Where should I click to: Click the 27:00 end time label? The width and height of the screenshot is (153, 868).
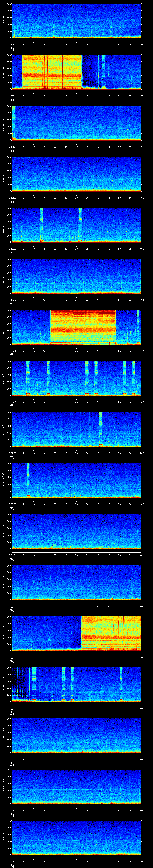point(141,657)
